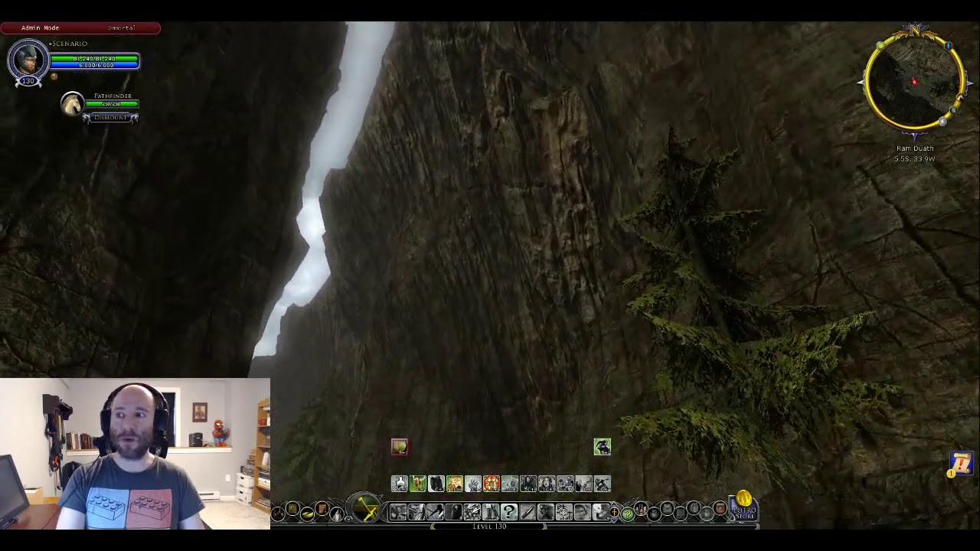Click the N compass marker atop the minimap

pos(915,29)
